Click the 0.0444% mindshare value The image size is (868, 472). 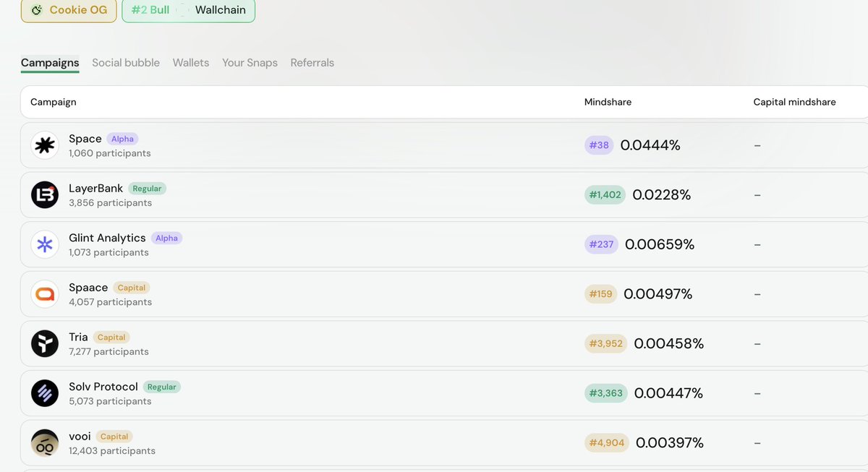[650, 145]
